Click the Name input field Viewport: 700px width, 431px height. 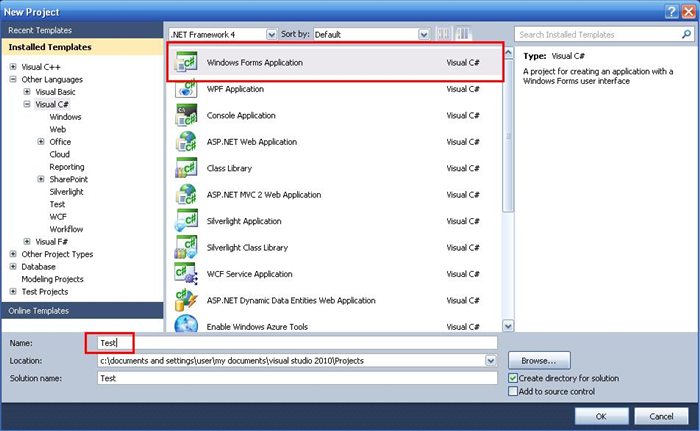coord(297,343)
